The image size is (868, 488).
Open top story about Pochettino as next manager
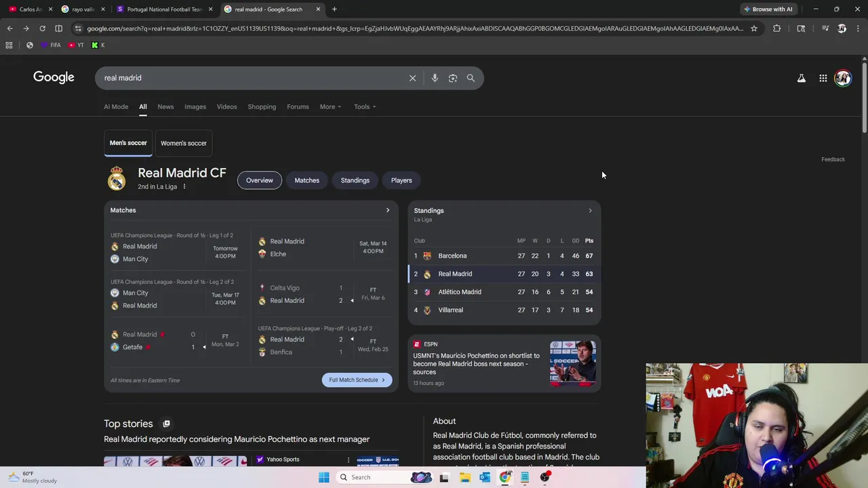click(x=237, y=439)
